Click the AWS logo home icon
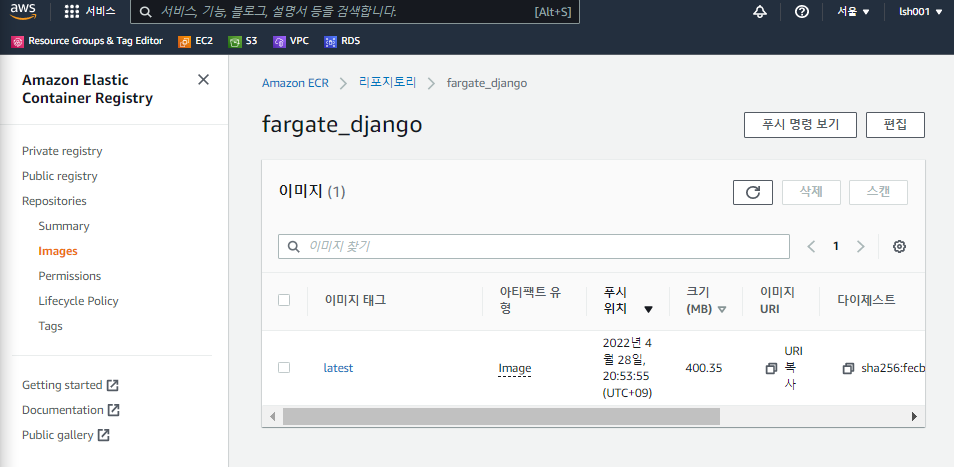954x467 pixels. coord(23,12)
